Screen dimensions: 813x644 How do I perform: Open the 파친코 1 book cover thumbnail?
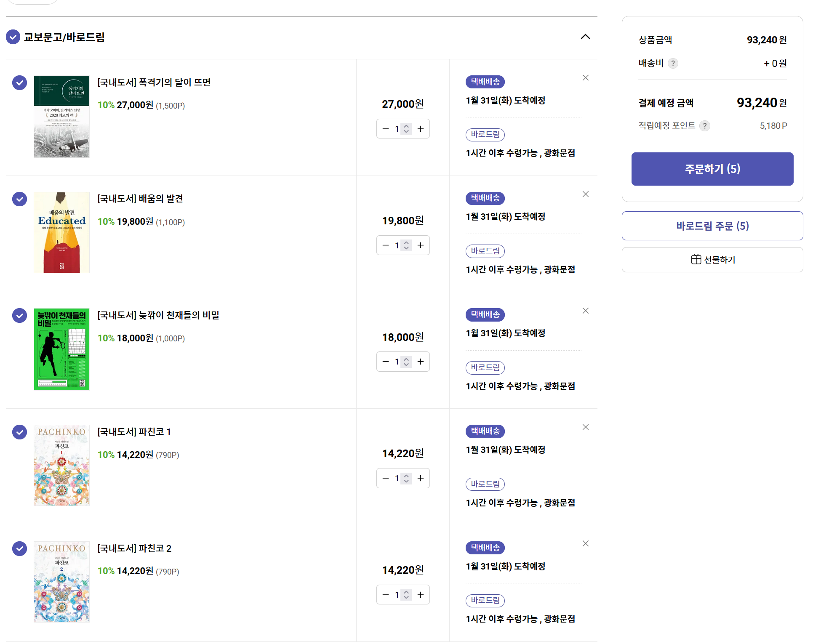pyautogui.click(x=61, y=465)
